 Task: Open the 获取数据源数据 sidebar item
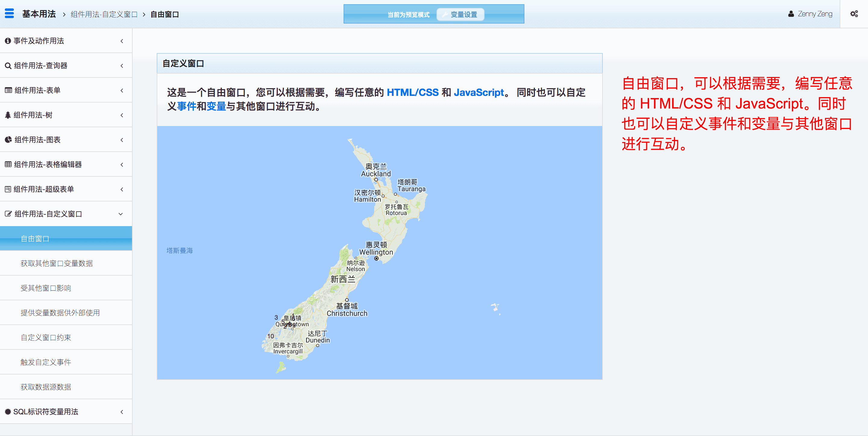(x=46, y=387)
